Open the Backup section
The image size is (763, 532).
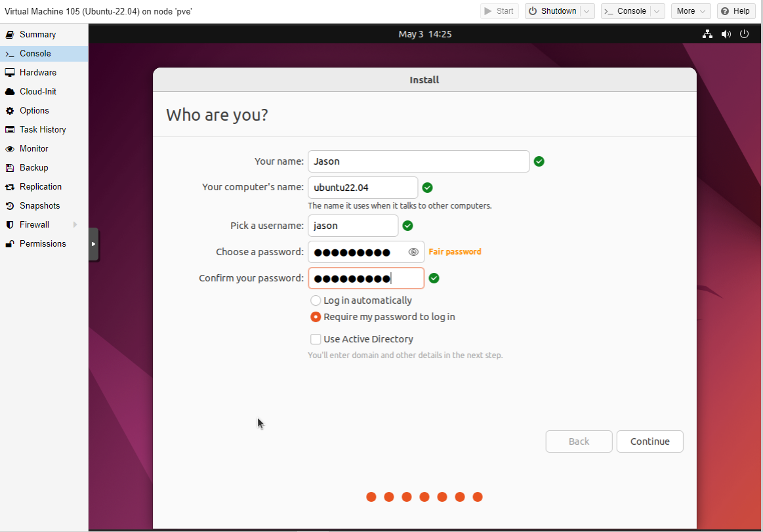coord(33,168)
